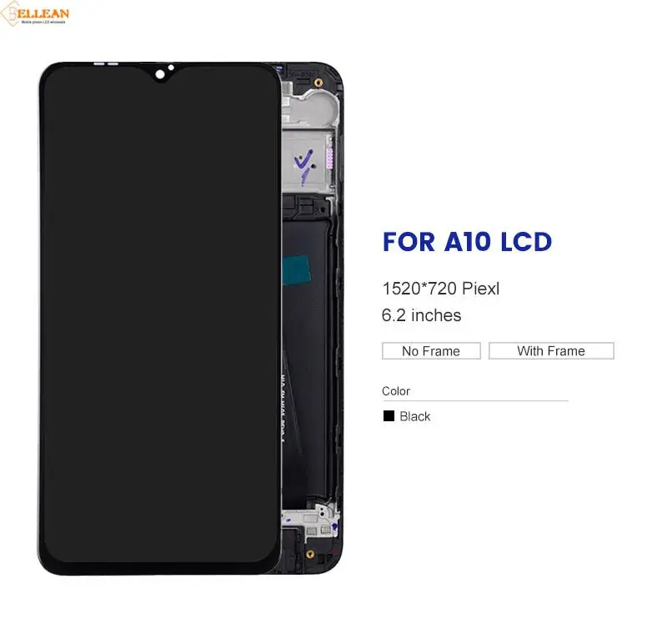Click the front camera hole in the notch
The width and height of the screenshot is (667, 644).
pyautogui.click(x=160, y=74)
